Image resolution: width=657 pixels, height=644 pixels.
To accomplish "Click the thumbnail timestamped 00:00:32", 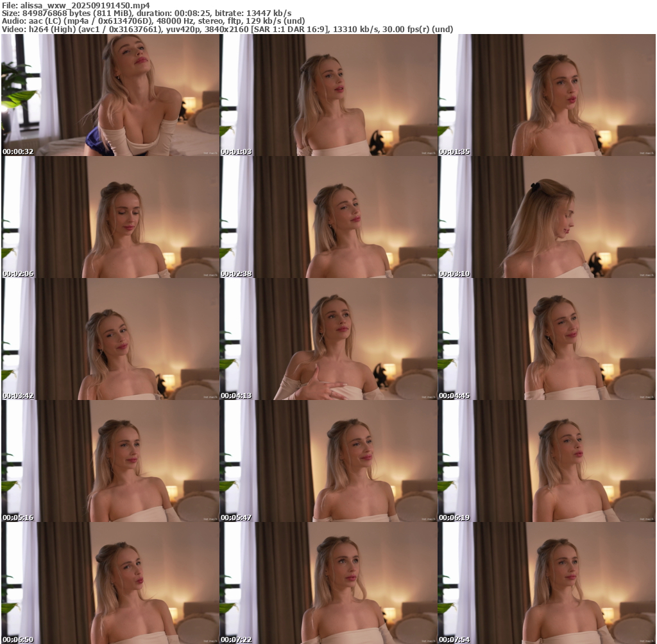I will tap(110, 95).
